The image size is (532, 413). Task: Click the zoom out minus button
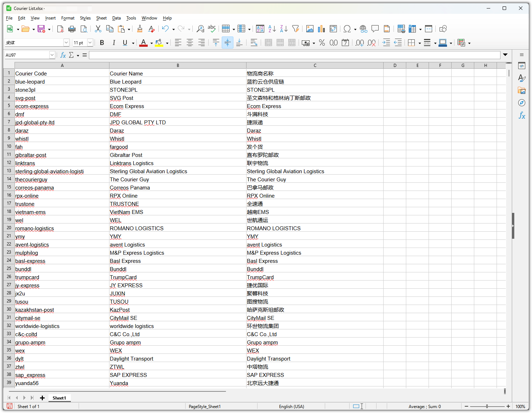pos(466,406)
